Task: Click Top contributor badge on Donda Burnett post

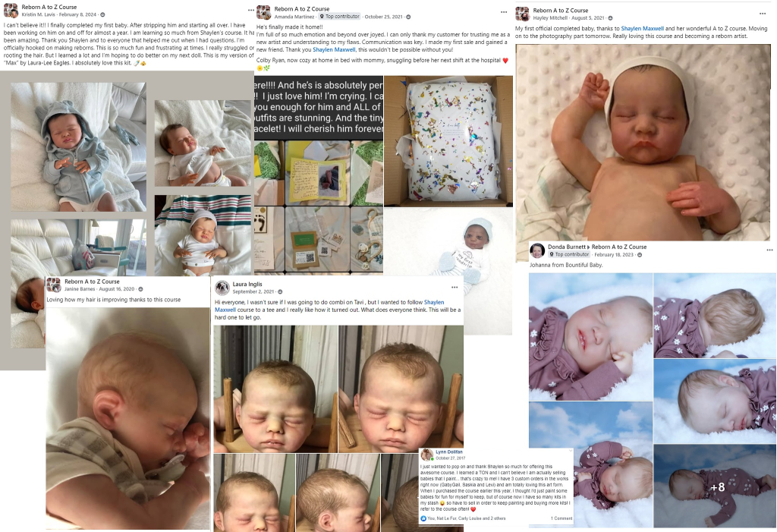Action: [569, 254]
